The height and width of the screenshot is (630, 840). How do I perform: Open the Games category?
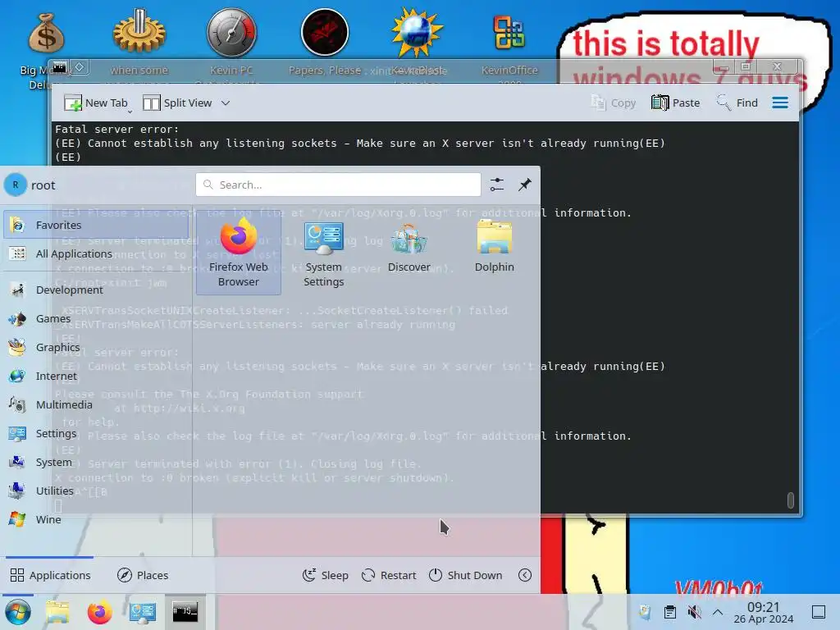tap(97, 319)
